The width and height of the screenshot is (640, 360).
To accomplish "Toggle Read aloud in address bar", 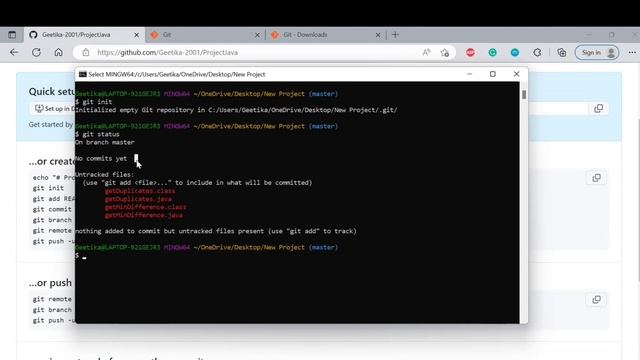I will pos(426,52).
